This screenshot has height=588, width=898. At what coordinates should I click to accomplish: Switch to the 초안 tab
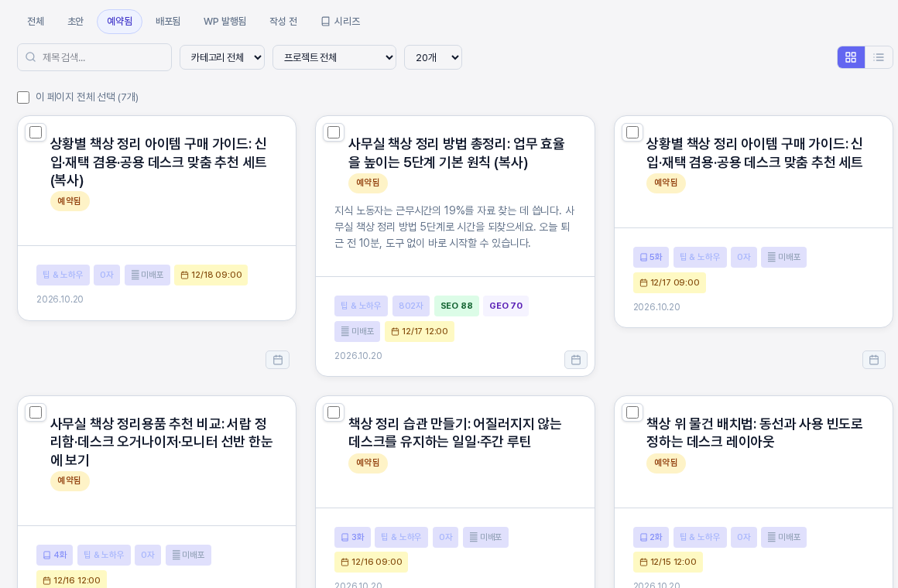(x=76, y=21)
